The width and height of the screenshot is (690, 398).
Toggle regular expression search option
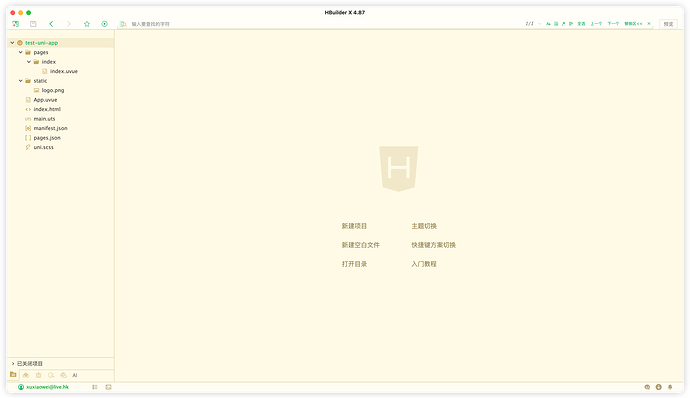click(563, 24)
